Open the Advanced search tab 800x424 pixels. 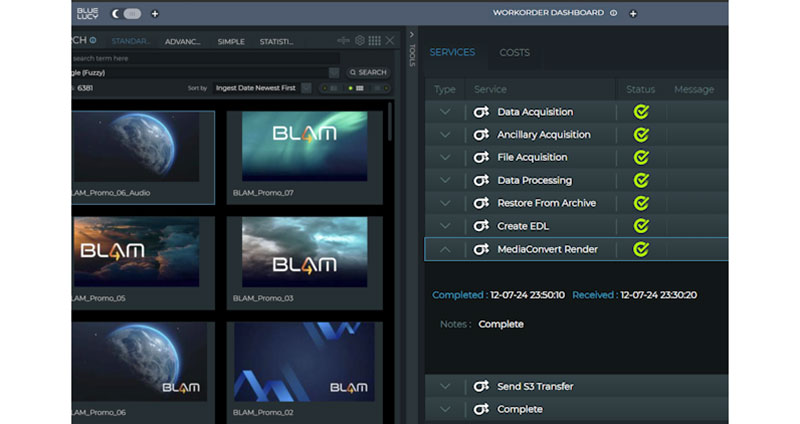point(182,42)
